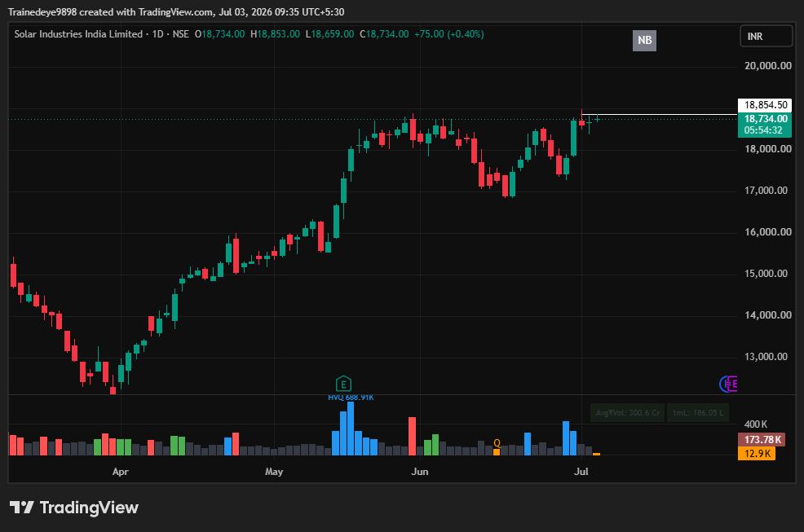
Task: Click the Solar Industries India Limited symbol title
Action: pos(78,34)
